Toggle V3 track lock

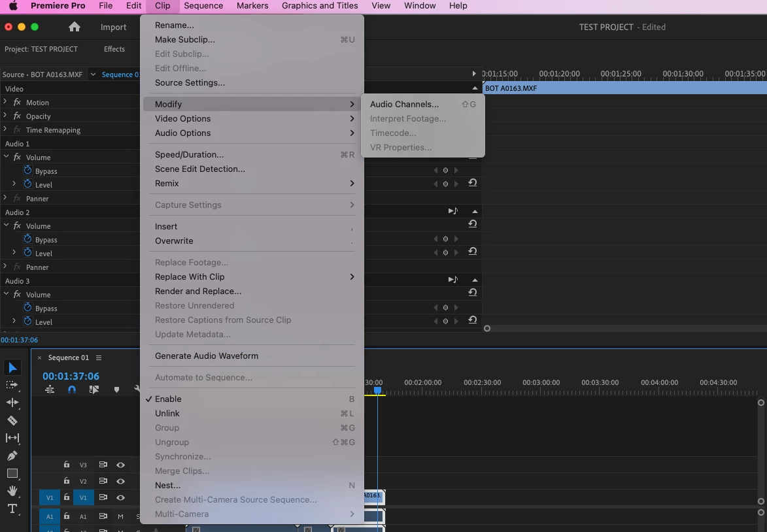[67, 465]
